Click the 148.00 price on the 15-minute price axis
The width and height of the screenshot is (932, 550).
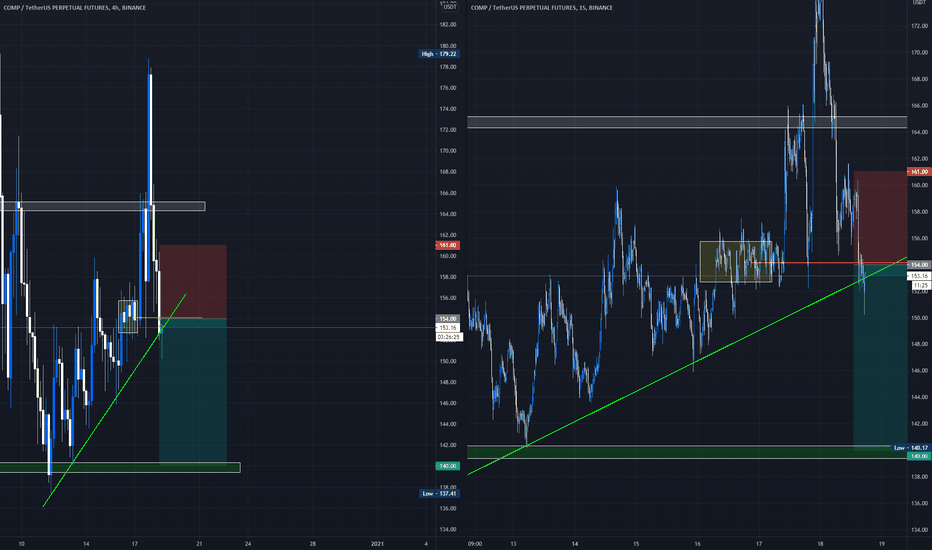(x=920, y=344)
